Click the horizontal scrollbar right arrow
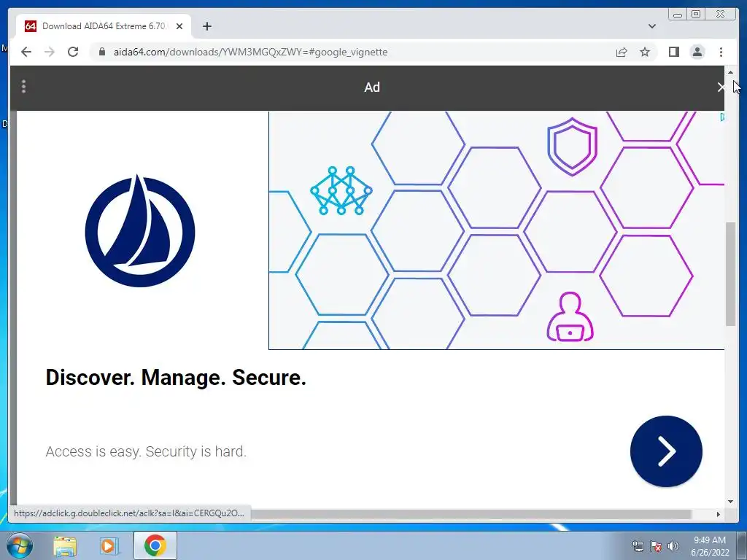The height and width of the screenshot is (560, 747). pyautogui.click(x=719, y=514)
